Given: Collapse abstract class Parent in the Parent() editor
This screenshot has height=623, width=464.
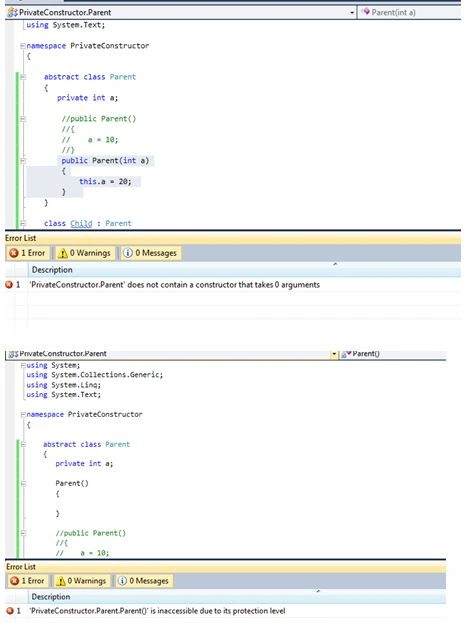Looking at the screenshot, I should 23,445.
